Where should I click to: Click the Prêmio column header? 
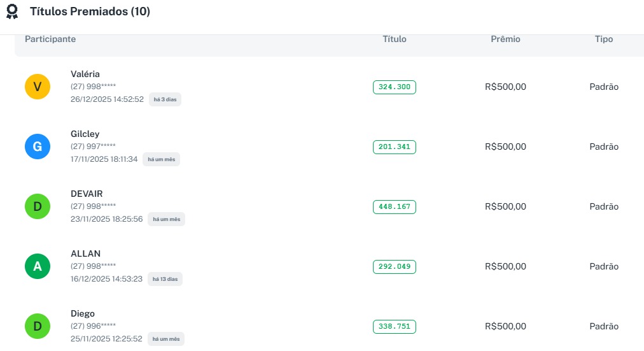[505, 39]
